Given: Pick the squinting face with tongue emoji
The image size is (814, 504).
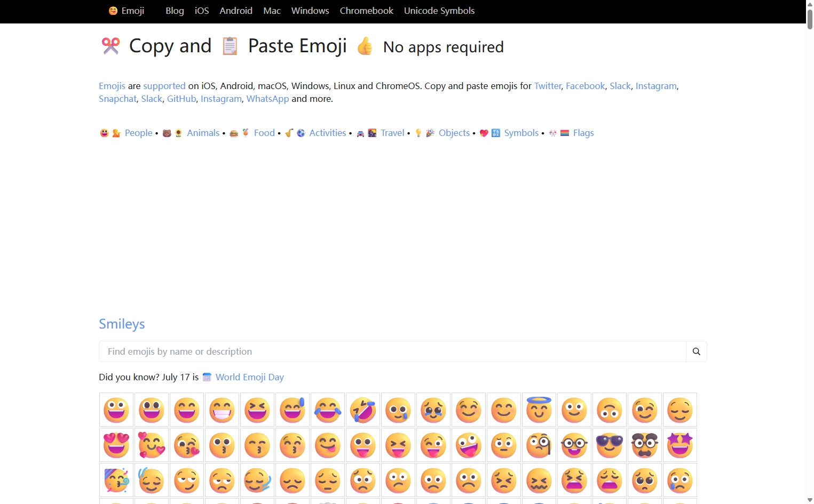Looking at the screenshot, I should [x=398, y=445].
